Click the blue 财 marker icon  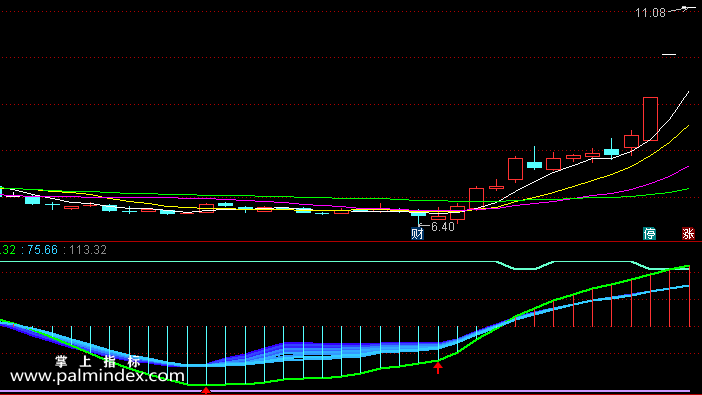[417, 234]
